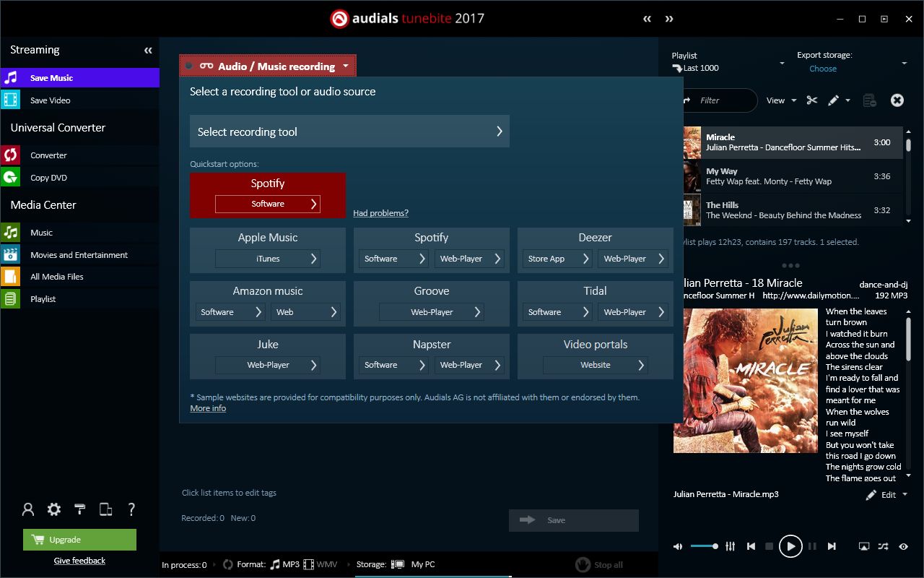Select Tidal Software option
The image size is (924, 578).
(557, 312)
